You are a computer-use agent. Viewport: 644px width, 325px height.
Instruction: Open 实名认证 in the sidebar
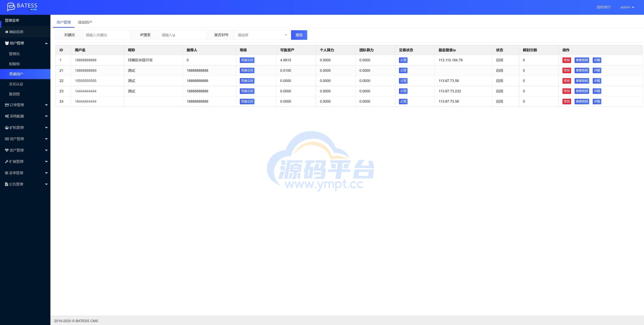click(16, 84)
